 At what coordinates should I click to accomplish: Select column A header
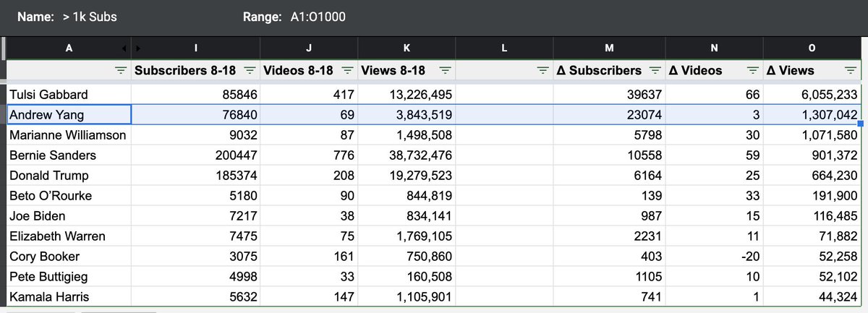tap(69, 48)
